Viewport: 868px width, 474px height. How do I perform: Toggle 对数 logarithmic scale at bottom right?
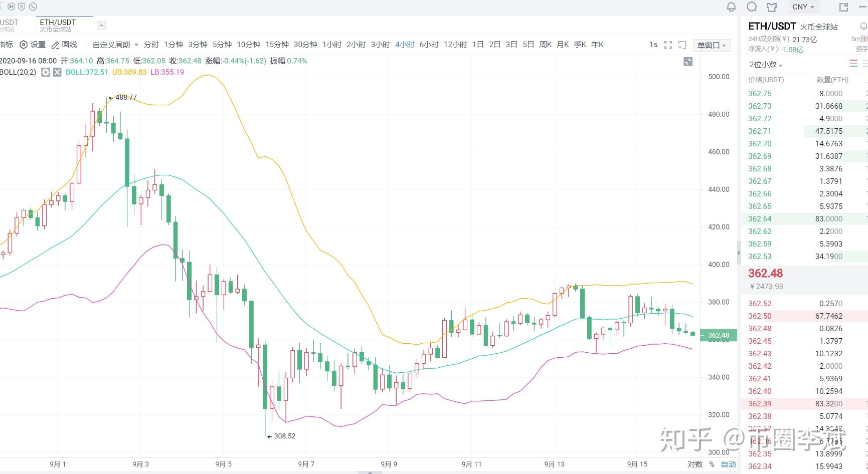coord(695,464)
